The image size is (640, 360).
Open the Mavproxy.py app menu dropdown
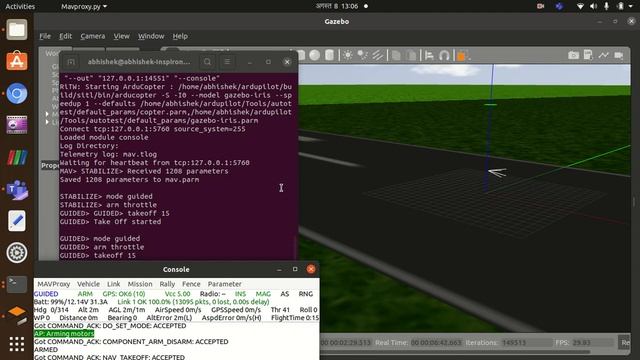pos(84,6)
